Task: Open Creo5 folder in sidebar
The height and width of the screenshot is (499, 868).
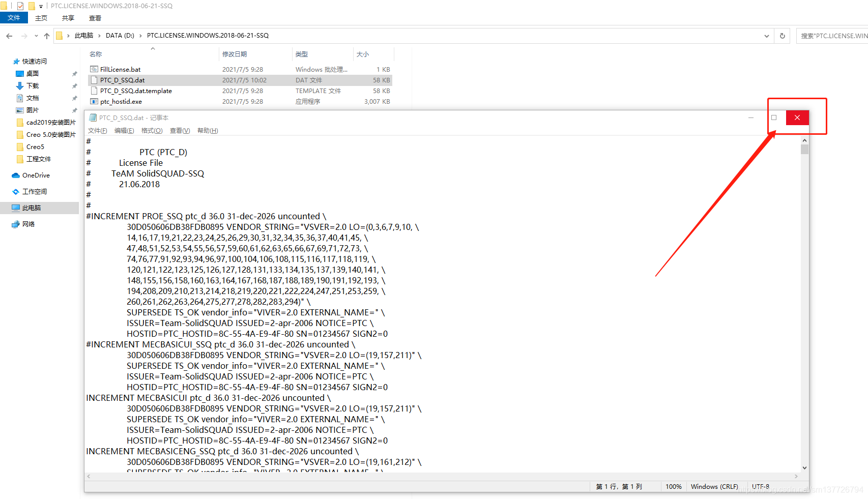Action: point(35,146)
